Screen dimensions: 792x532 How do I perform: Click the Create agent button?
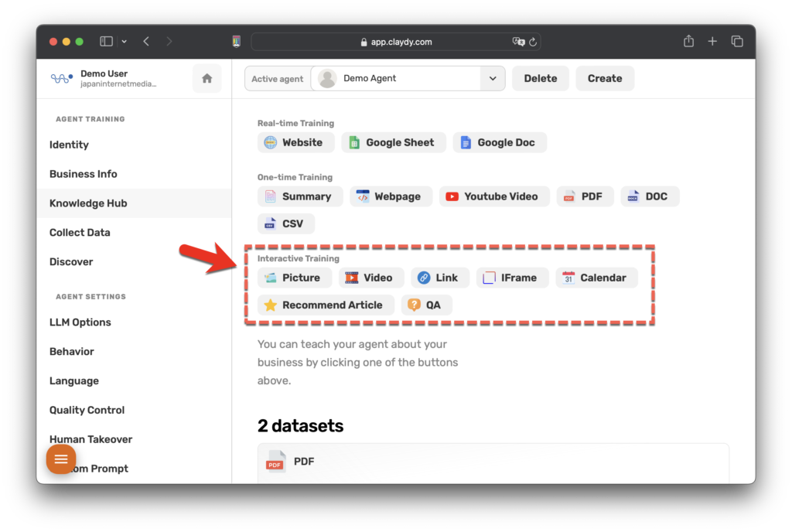604,78
